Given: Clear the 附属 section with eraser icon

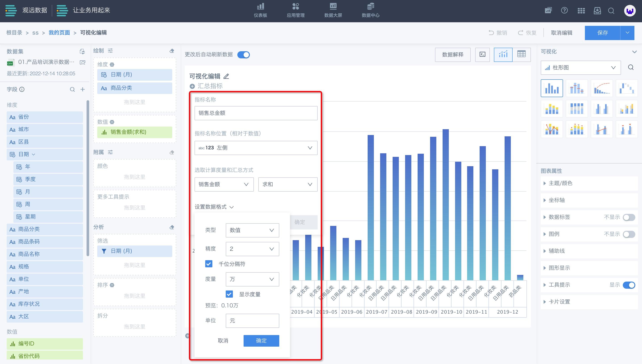Looking at the screenshot, I should (172, 152).
